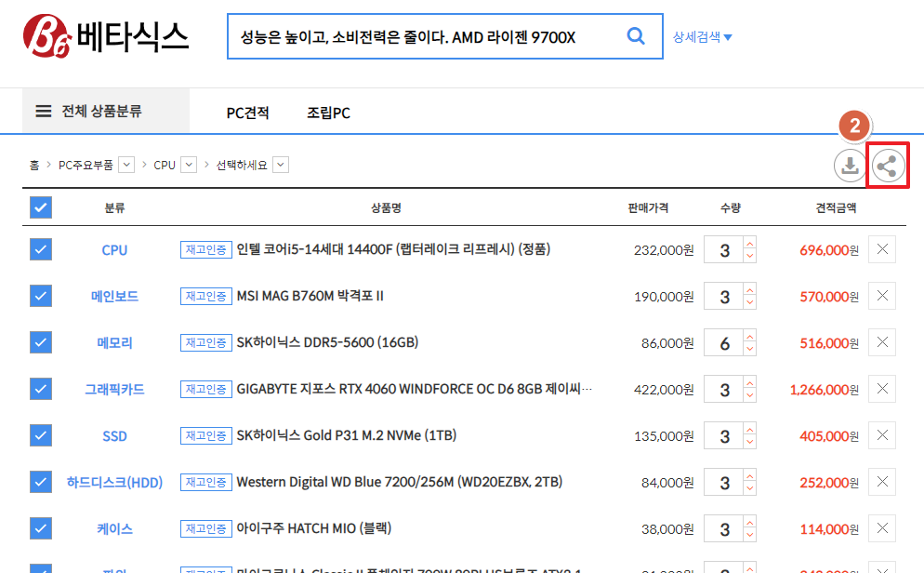
Task: Click the CPU quantity input box
Action: tap(724, 250)
